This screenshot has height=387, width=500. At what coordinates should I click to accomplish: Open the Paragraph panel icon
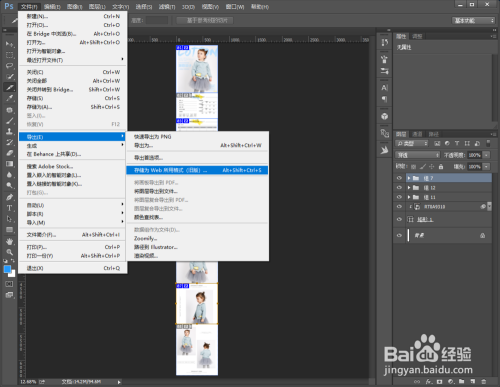point(385,99)
